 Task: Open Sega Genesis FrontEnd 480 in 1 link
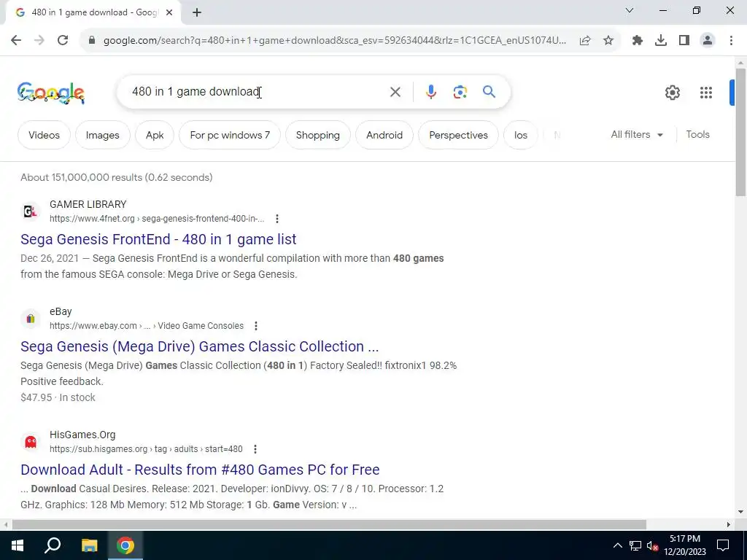(158, 239)
